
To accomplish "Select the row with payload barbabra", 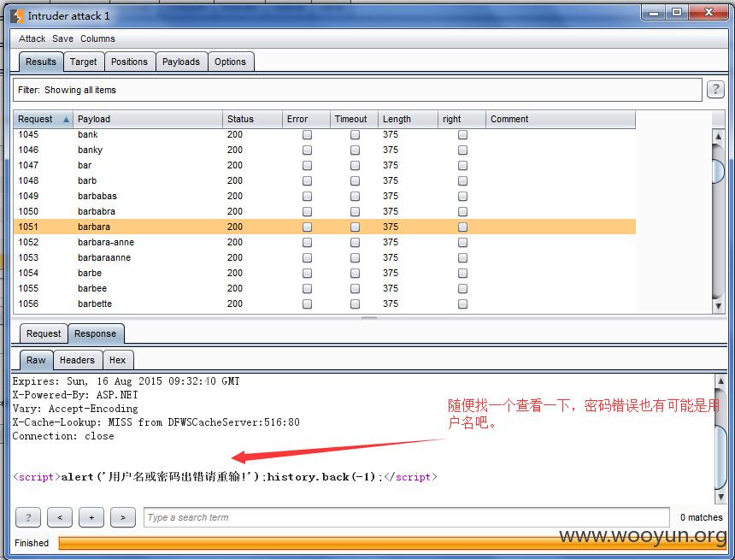I will point(325,211).
